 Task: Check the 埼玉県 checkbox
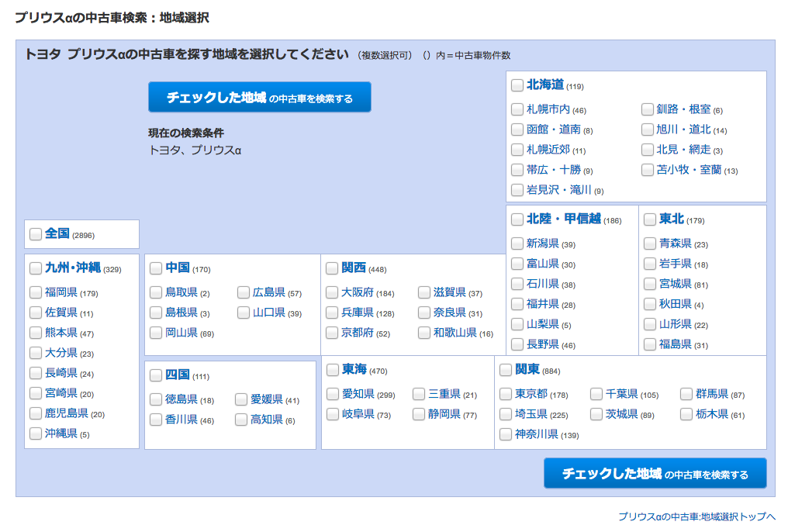click(506, 414)
